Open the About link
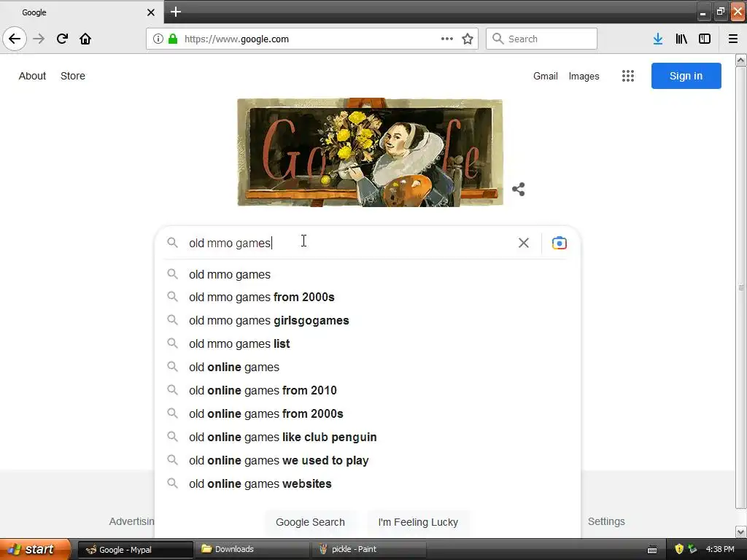Screen dimensions: 747x560 click(x=32, y=76)
